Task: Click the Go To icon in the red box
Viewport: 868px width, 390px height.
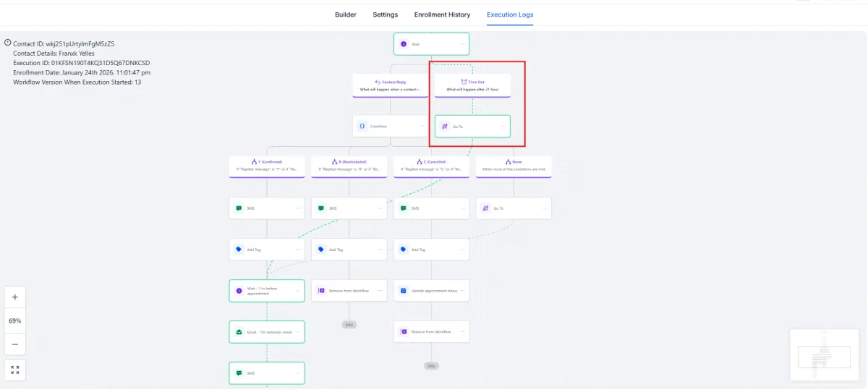Action: point(444,126)
